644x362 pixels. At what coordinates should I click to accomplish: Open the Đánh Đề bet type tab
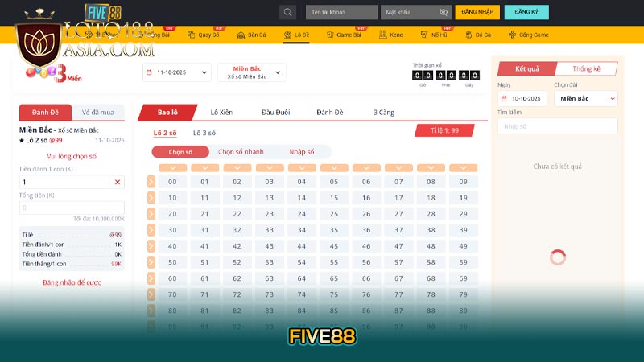330,113
